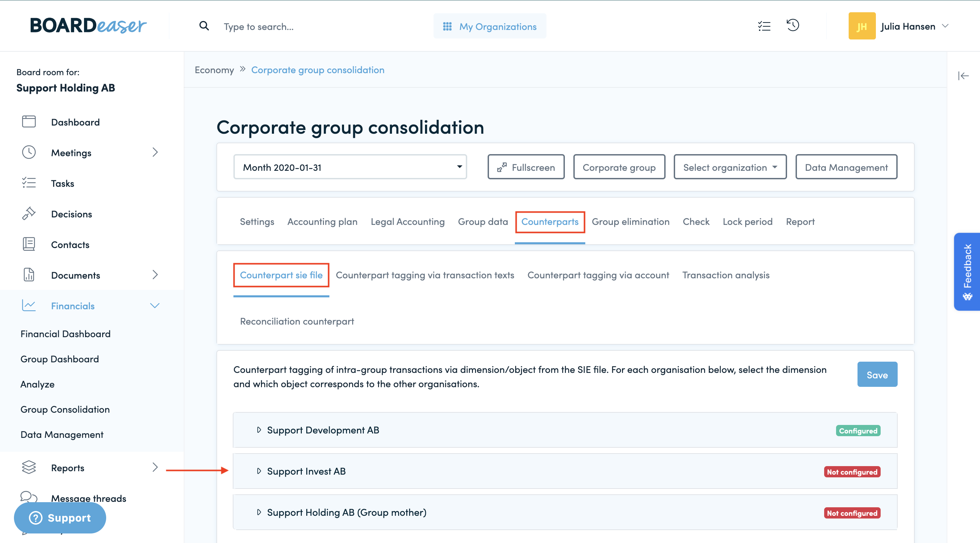The width and height of the screenshot is (980, 543).
Task: Open the Select organization dropdown
Action: coord(730,167)
